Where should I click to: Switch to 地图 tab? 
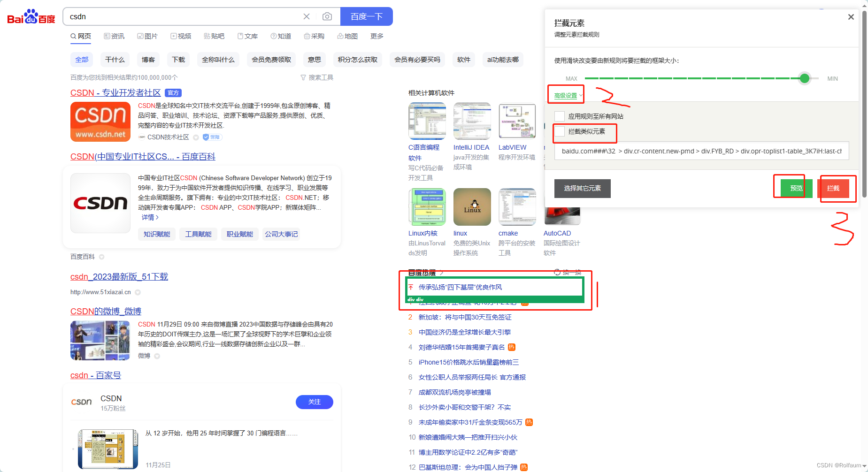[x=347, y=36]
